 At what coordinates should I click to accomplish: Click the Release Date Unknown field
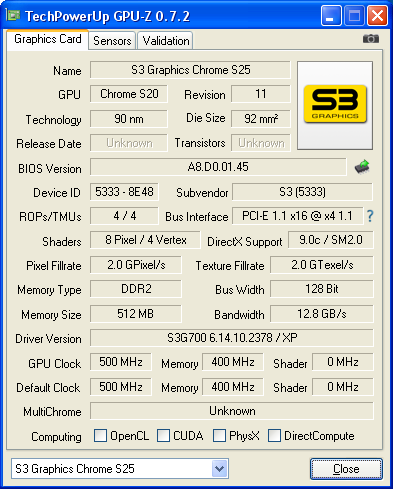[129, 143]
